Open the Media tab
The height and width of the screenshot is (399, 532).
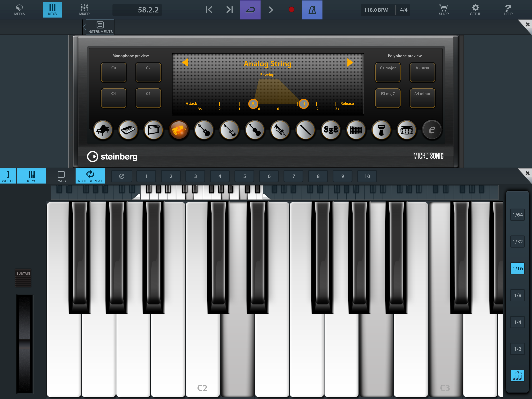(x=19, y=10)
